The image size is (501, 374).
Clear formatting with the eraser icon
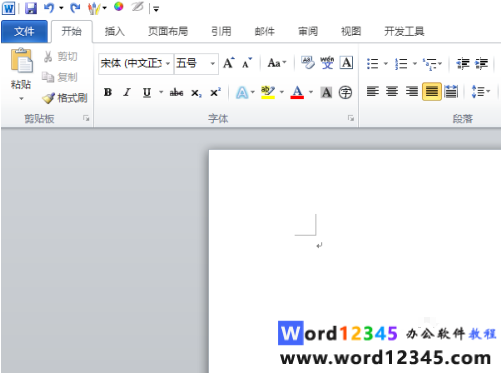coord(308,62)
